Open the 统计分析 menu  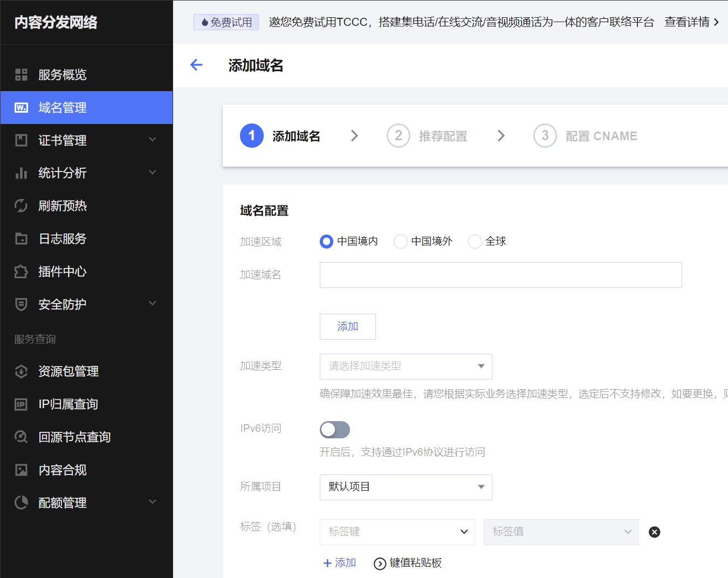click(61, 173)
